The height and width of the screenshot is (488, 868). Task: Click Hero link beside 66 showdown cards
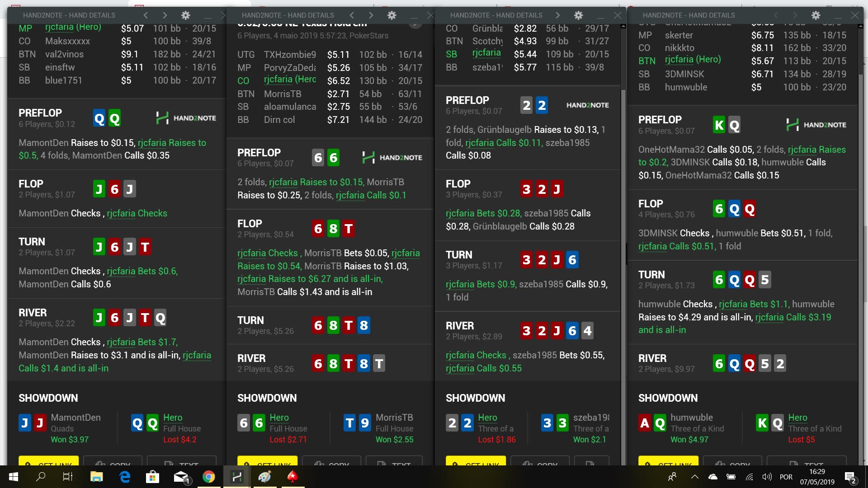click(279, 418)
